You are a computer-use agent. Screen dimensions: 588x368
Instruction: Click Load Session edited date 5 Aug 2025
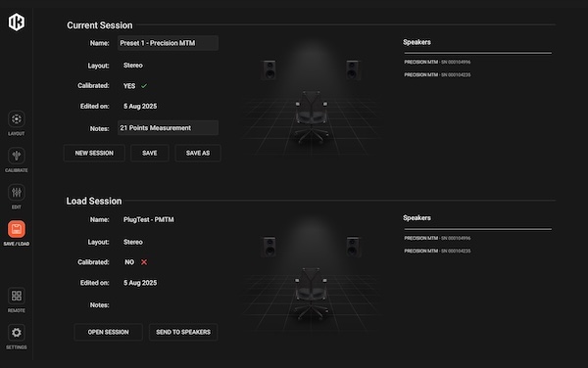140,283
